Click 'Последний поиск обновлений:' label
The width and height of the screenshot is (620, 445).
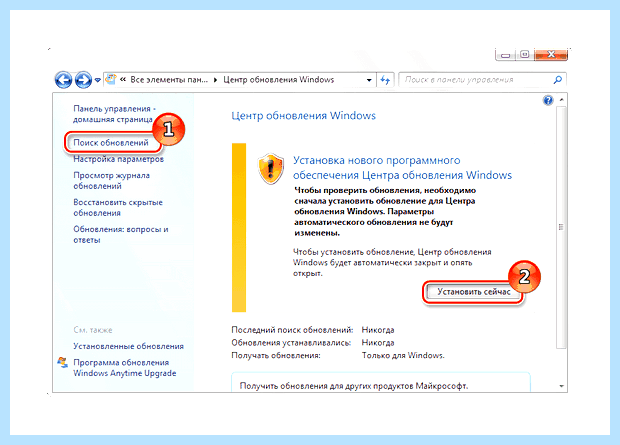pos(292,330)
